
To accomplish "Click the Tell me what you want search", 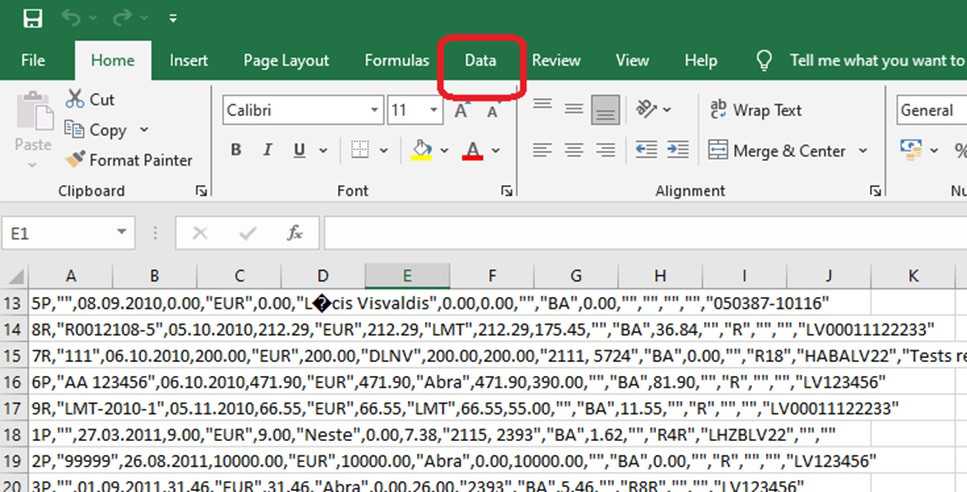I will tap(876, 60).
